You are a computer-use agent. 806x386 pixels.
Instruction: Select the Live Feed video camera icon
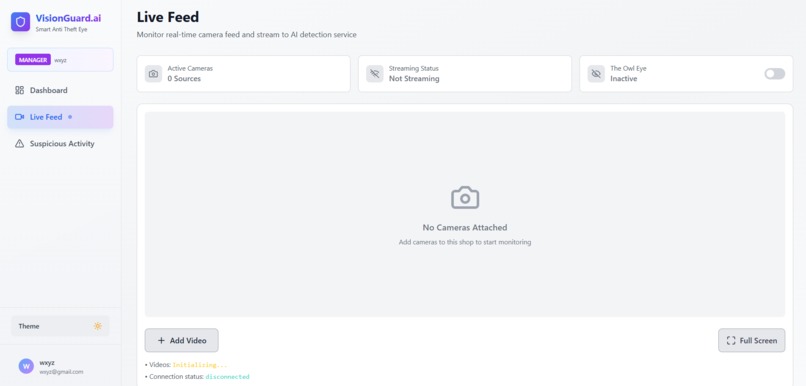click(x=20, y=117)
